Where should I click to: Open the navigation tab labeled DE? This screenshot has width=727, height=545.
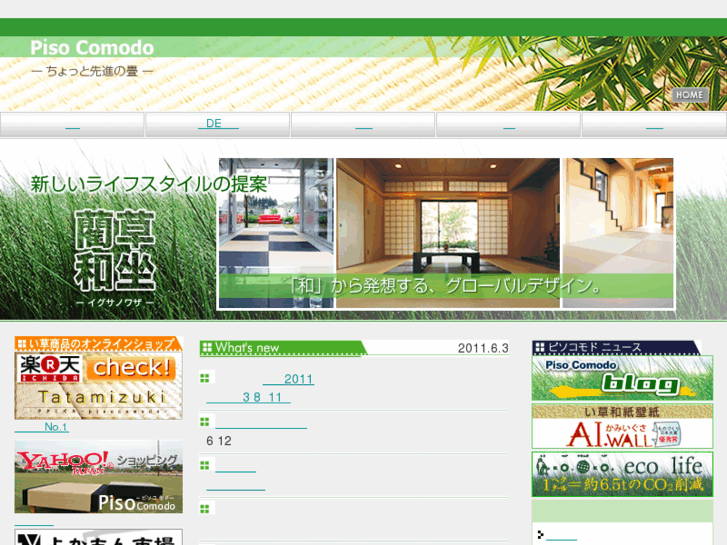[x=218, y=124]
